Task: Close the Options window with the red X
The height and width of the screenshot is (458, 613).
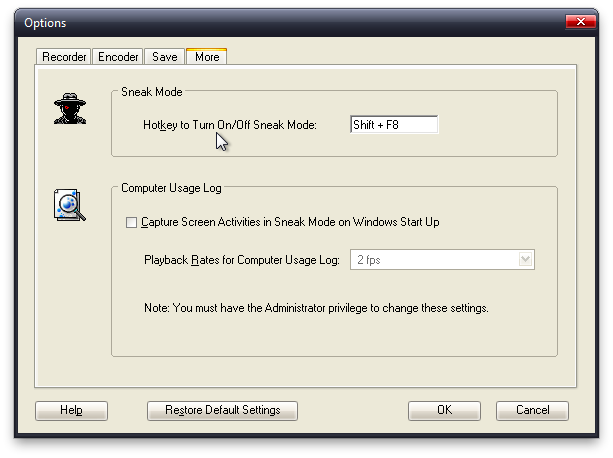Action: coord(581,22)
